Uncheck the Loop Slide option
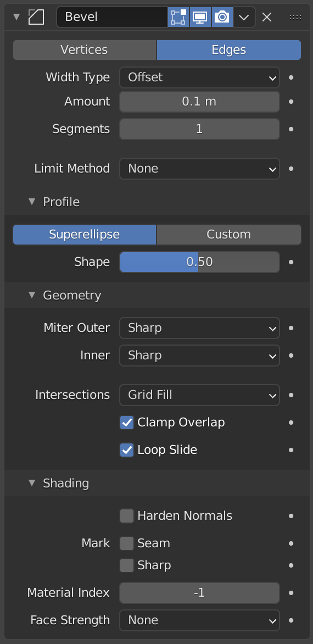Image resolution: width=313 pixels, height=644 pixels. pos(127,449)
